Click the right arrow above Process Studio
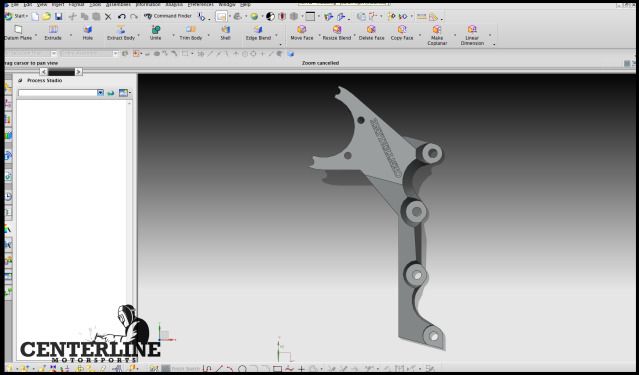Image resolution: width=639 pixels, height=375 pixels. pos(79,72)
